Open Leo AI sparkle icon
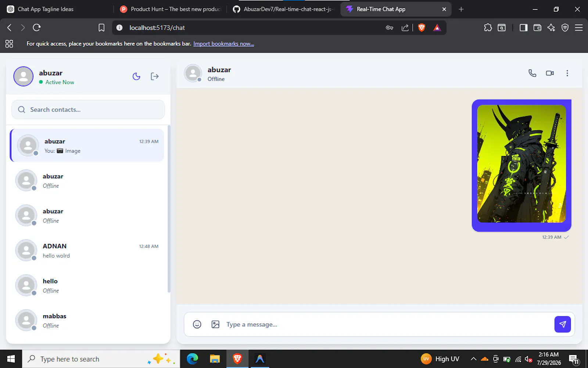The width and height of the screenshot is (588, 368). [551, 28]
